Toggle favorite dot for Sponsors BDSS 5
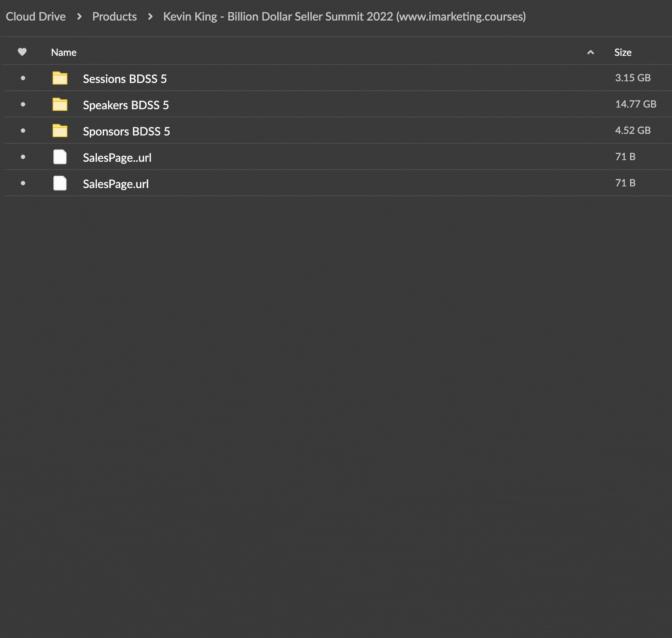The height and width of the screenshot is (638, 672). click(x=23, y=131)
